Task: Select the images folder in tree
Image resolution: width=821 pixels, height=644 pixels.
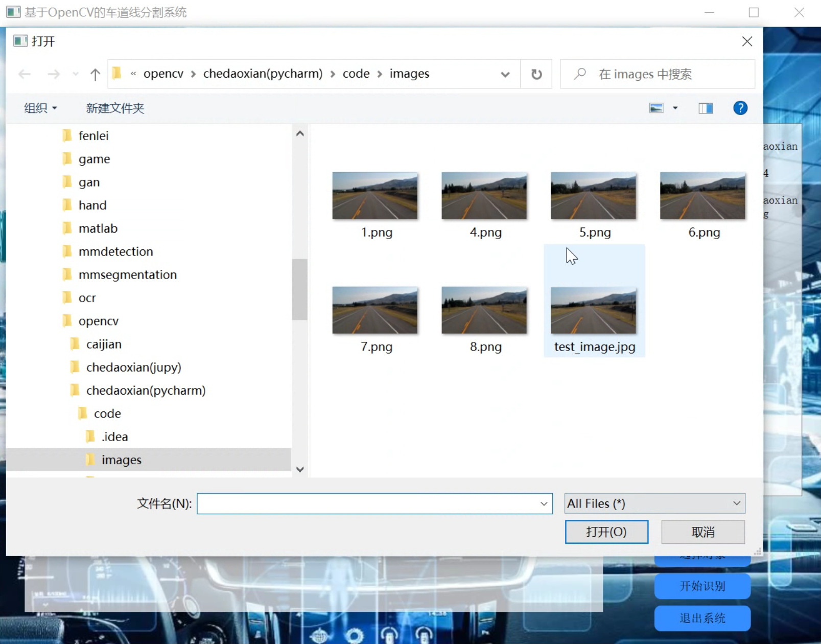Action: [x=121, y=460]
